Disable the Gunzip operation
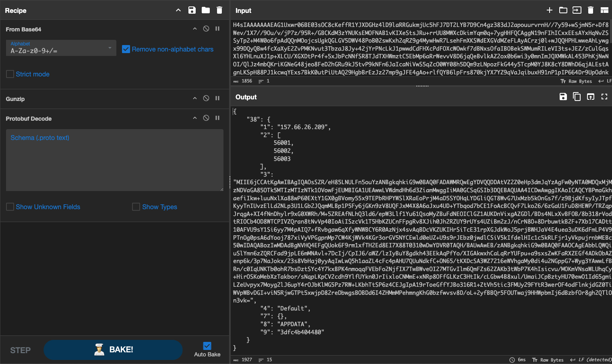Image resolution: width=612 pixels, height=364 pixels. (x=206, y=99)
